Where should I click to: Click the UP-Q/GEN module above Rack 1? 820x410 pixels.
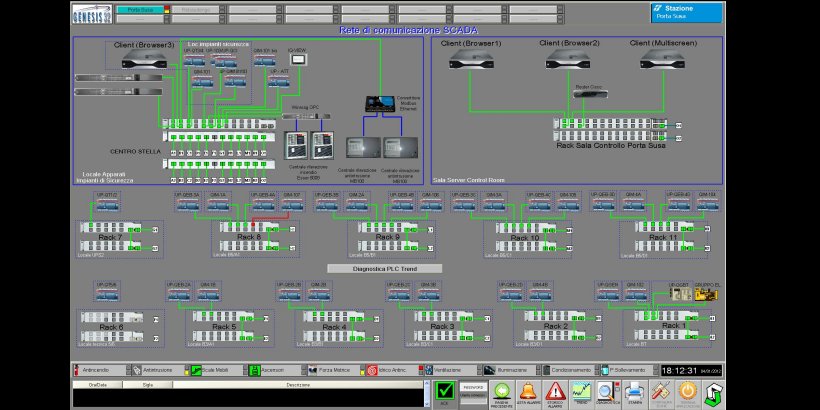[608, 295]
